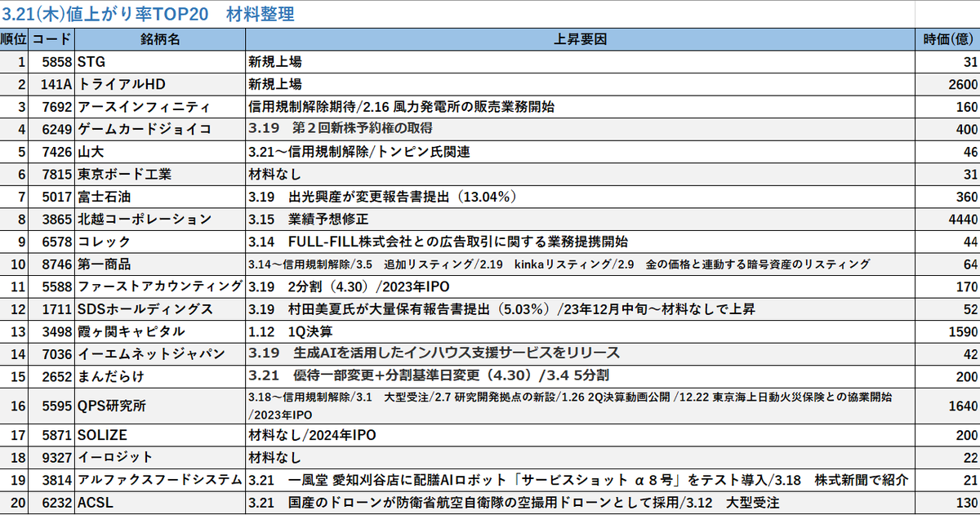This screenshot has width=980, height=515.
Task: Click the 順位 column header
Action: click(15, 39)
